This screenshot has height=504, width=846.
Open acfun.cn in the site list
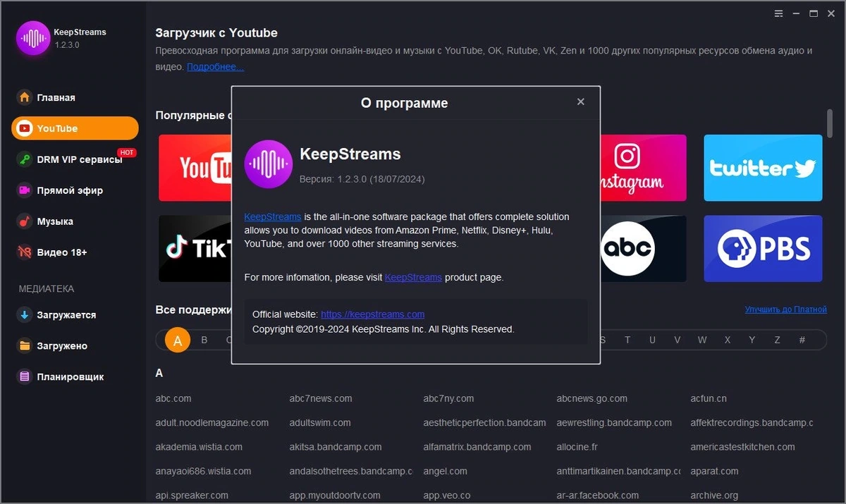tap(709, 398)
